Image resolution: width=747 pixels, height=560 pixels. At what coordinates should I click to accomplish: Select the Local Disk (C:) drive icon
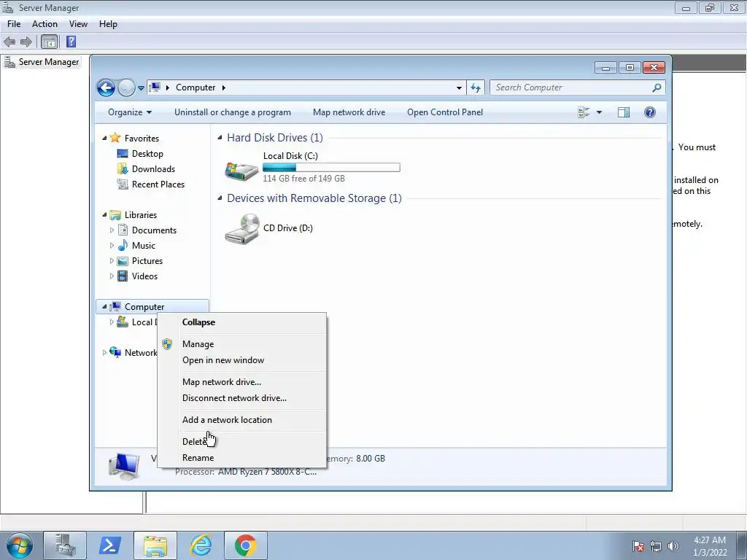point(241,170)
